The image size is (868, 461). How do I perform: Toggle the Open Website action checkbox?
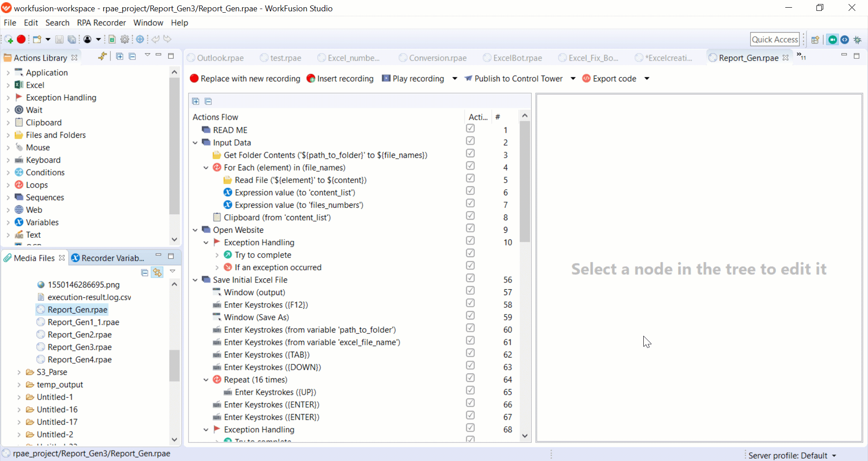(471, 229)
